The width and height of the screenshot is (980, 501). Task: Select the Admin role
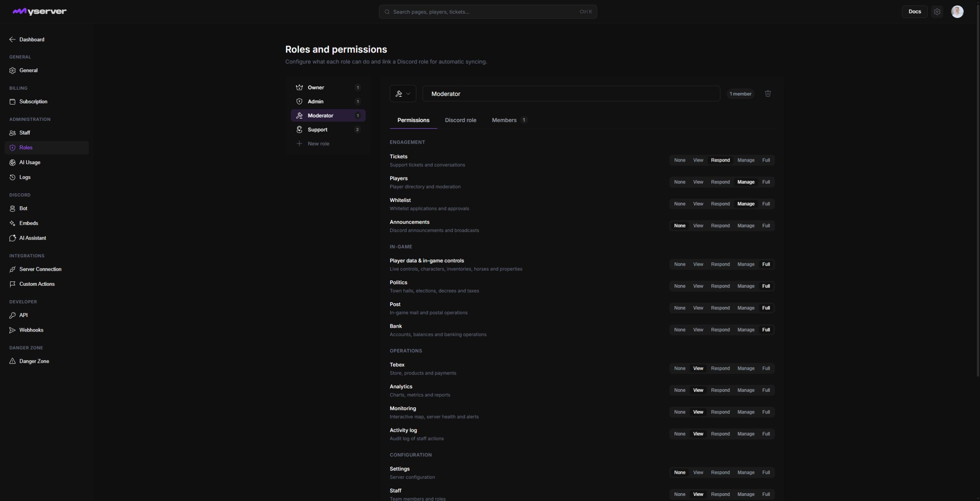tap(328, 101)
